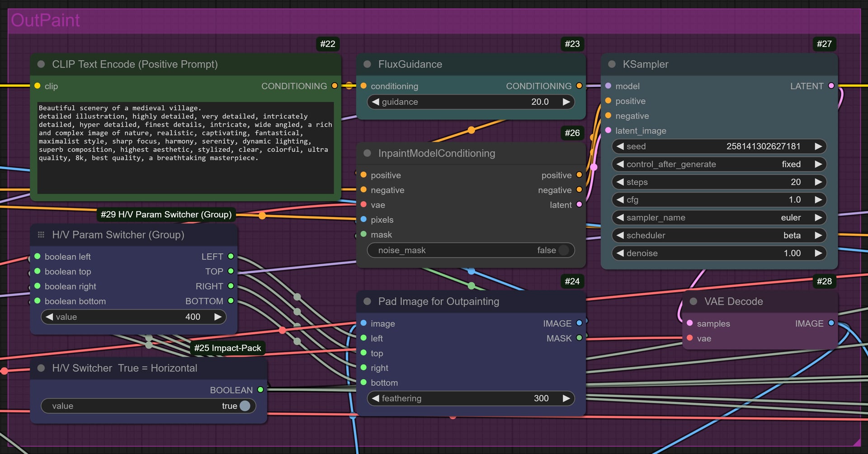Image resolution: width=868 pixels, height=454 pixels.
Task: Decrease steps with left arrow
Action: click(x=620, y=182)
